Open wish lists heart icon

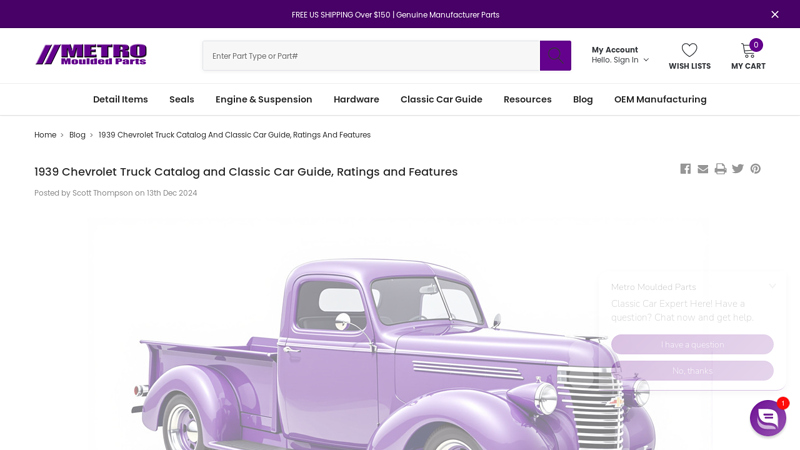tap(689, 49)
